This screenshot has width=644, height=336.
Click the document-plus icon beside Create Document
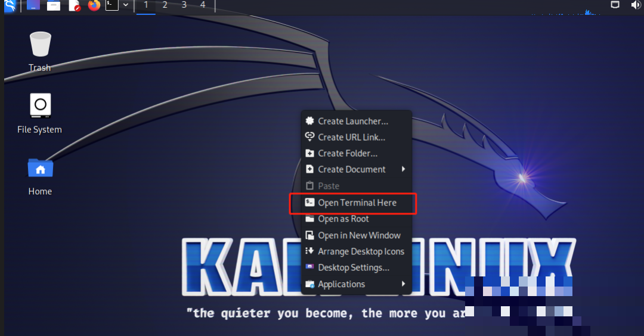coord(309,169)
